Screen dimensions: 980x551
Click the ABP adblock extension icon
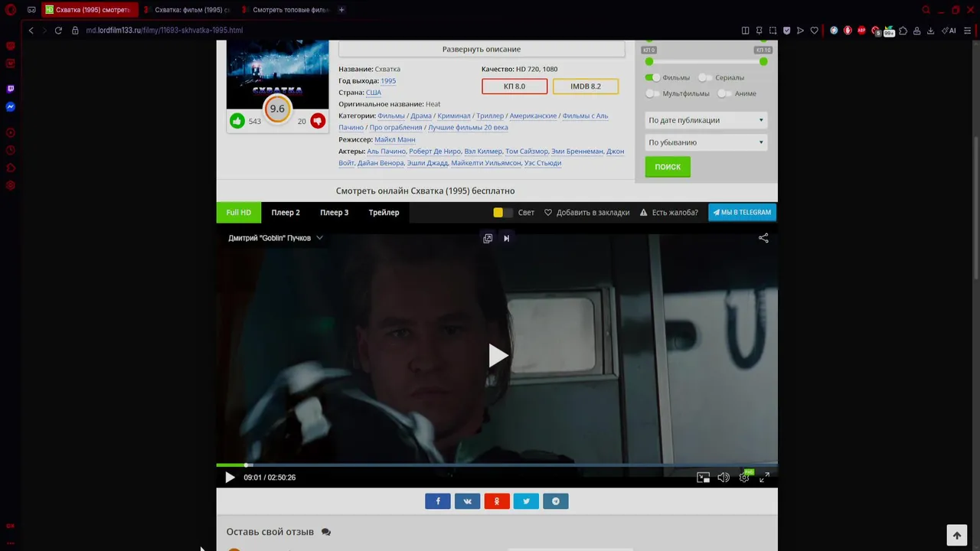coord(861,31)
